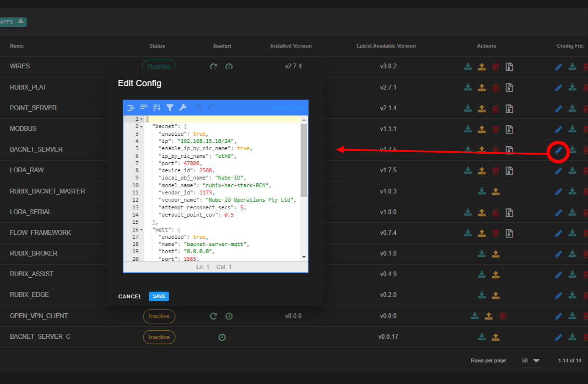
Task: Click the format JSON icon in editor toolbar
Action: (x=131, y=107)
